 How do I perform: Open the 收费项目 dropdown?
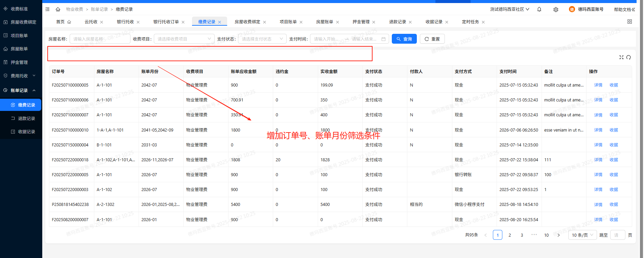[184, 39]
